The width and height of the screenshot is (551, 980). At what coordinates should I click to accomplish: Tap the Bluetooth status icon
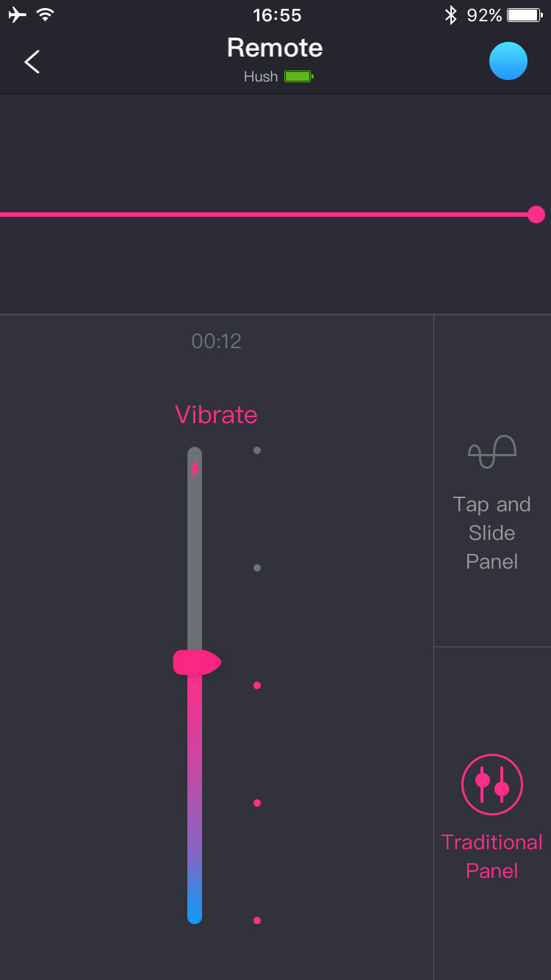450,15
